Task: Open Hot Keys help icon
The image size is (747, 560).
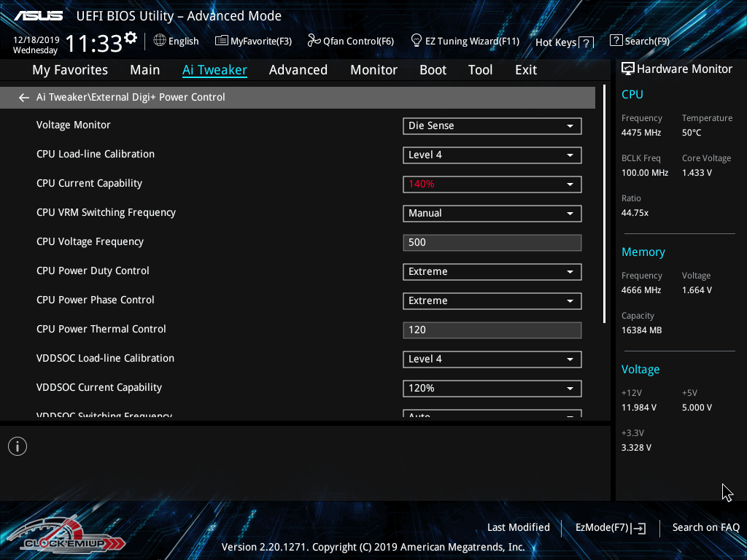Action: coord(586,43)
